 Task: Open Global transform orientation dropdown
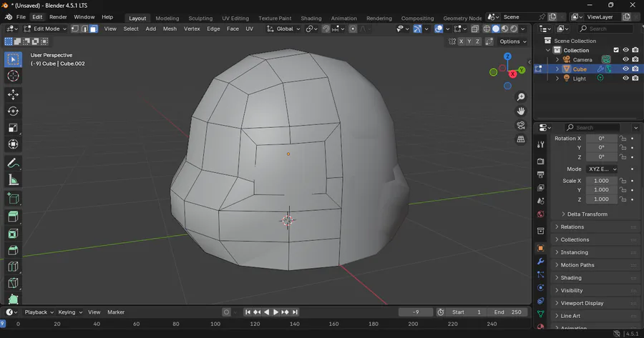pyautogui.click(x=283, y=29)
